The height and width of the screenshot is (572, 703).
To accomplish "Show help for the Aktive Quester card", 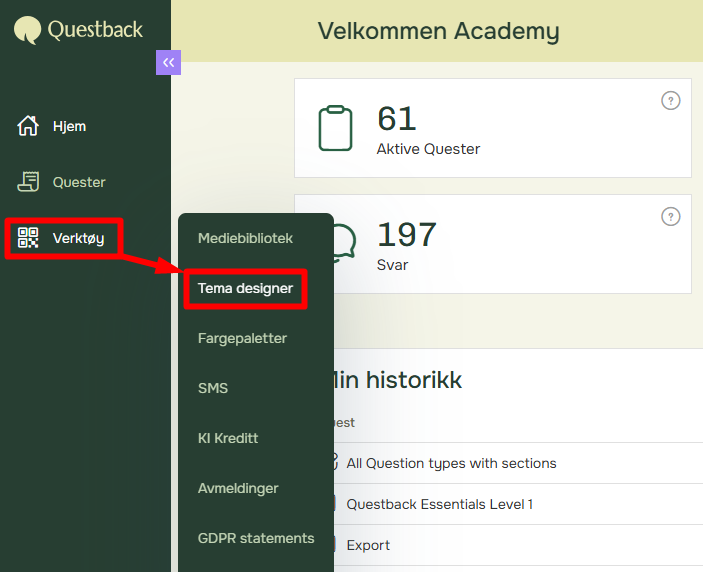I will [x=671, y=100].
